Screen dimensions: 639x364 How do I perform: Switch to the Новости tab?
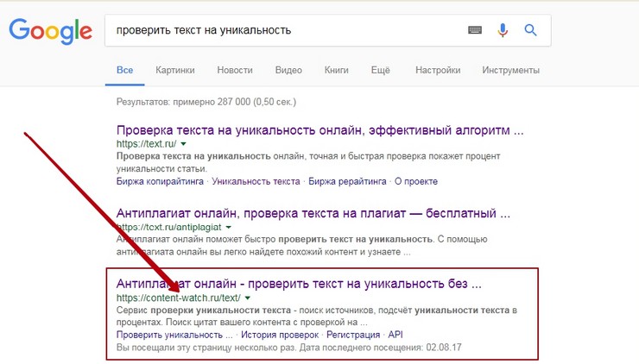235,70
